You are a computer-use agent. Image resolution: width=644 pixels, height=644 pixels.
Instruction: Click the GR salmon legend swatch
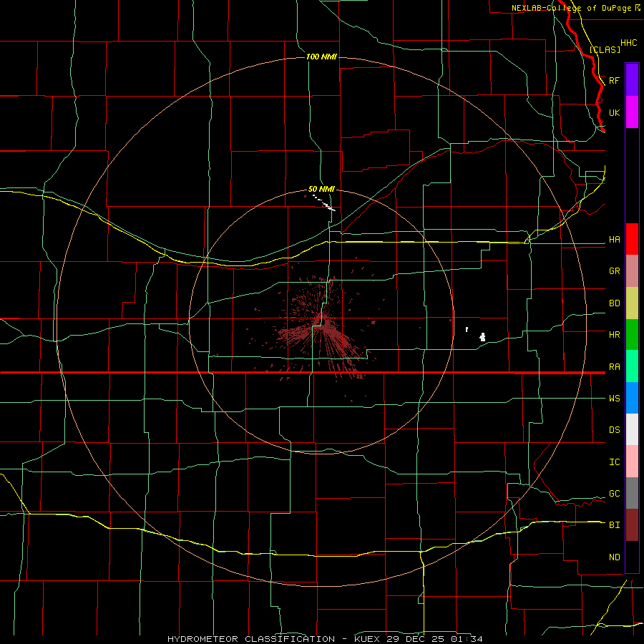632,271
